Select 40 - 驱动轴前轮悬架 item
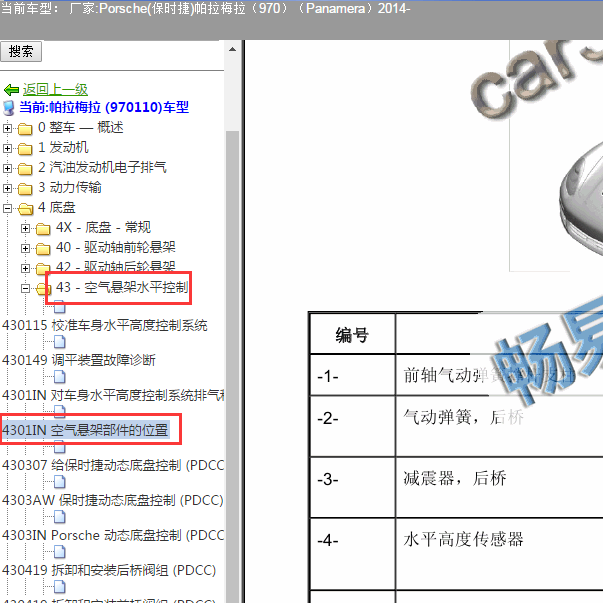This screenshot has width=603, height=603. pyautogui.click(x=115, y=247)
